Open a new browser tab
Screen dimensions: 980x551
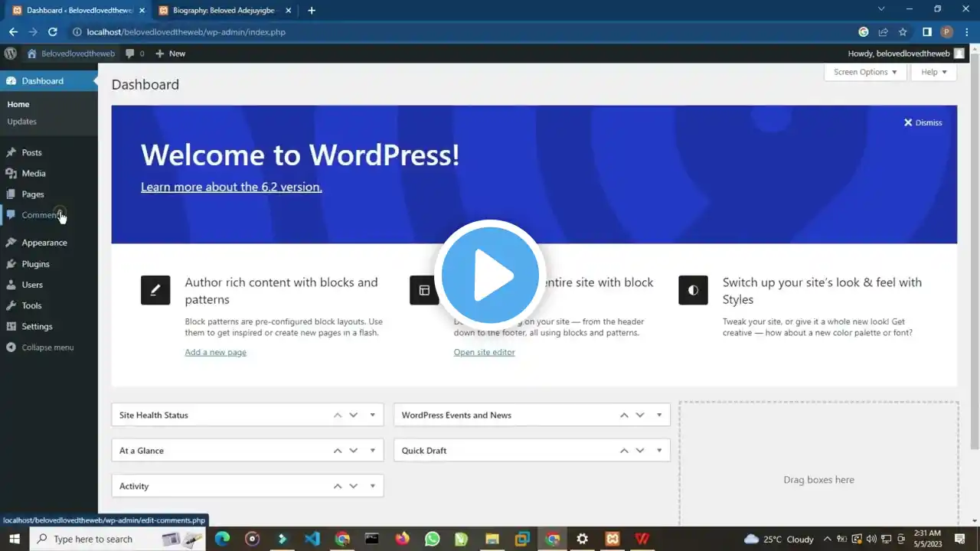(x=312, y=11)
